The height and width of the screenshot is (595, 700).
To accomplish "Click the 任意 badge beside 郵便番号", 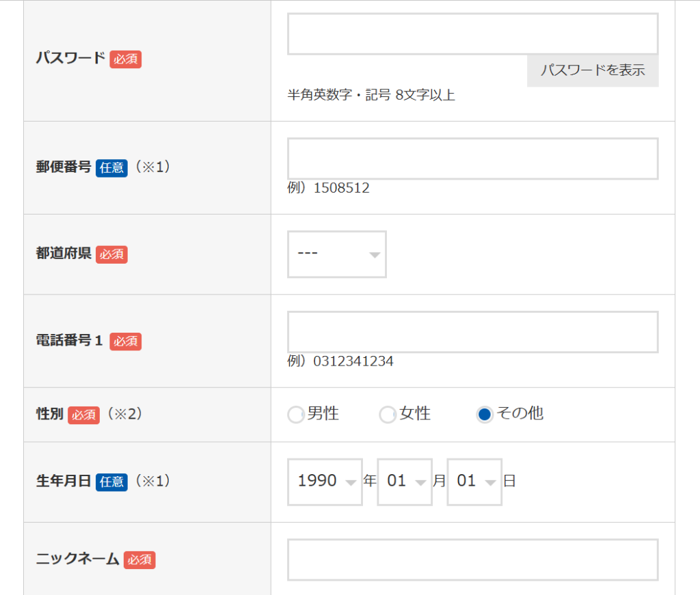I will pos(111,167).
